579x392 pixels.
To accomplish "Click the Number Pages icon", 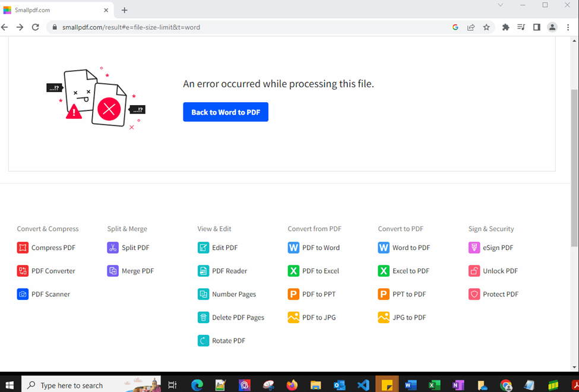I will [204, 294].
